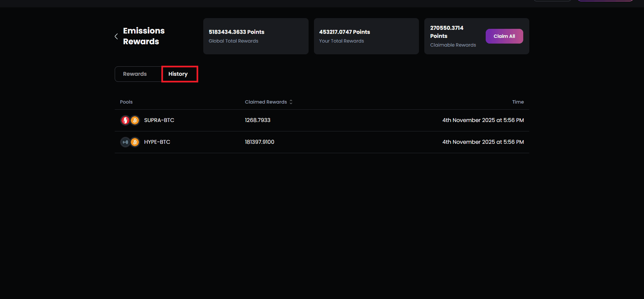Viewport: 644px width, 299px height.
Task: Open the SUPRA-BTC pool name
Action: pos(159,120)
